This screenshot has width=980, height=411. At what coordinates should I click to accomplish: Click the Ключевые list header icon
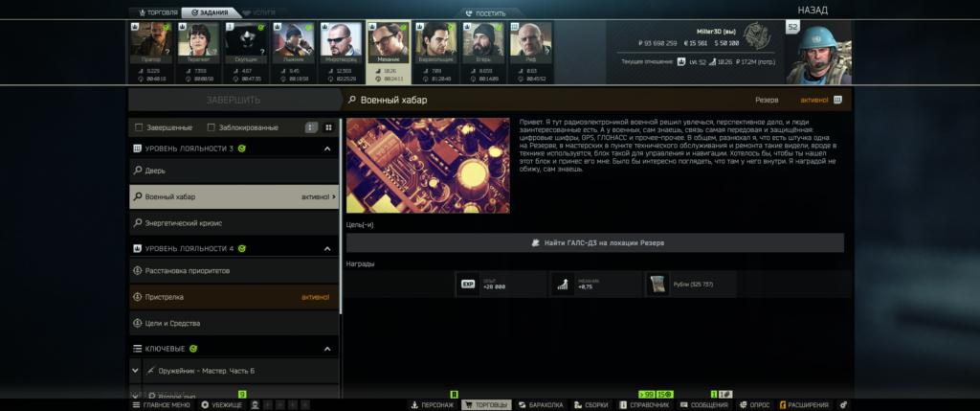click(138, 349)
